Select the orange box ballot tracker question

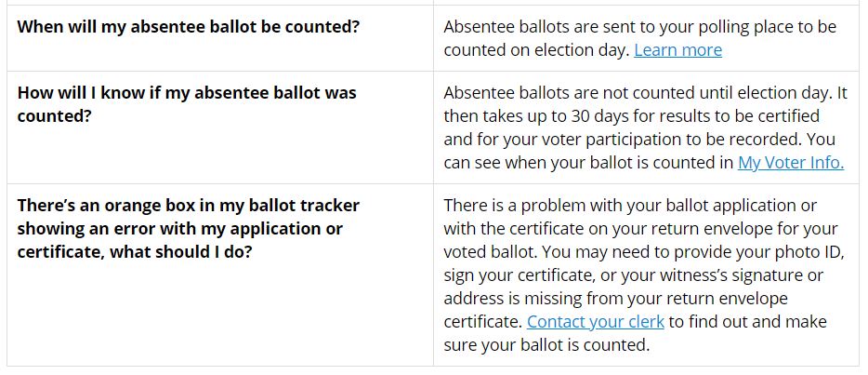click(189, 228)
